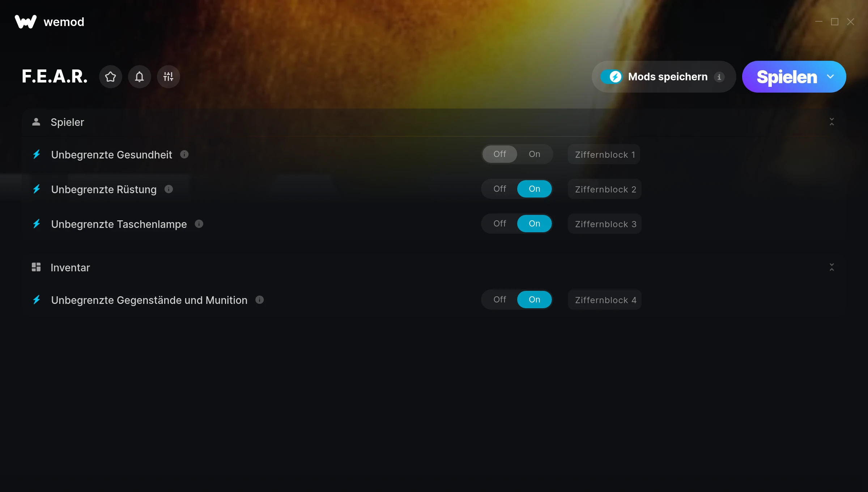The image size is (868, 492).
Task: Turn Off Unbegrenzte Gegenstände und Munition
Action: (x=499, y=300)
